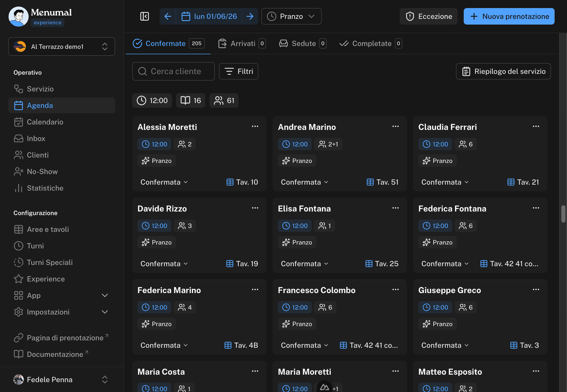
Task: Click the Menumal logo avatar
Action: 18,16
